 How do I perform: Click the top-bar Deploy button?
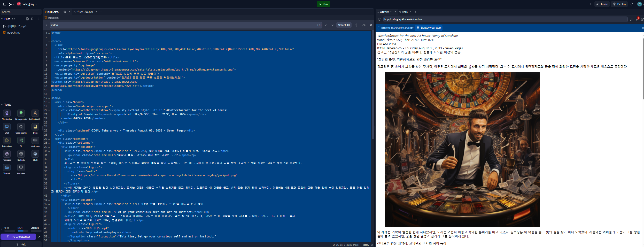(619, 4)
